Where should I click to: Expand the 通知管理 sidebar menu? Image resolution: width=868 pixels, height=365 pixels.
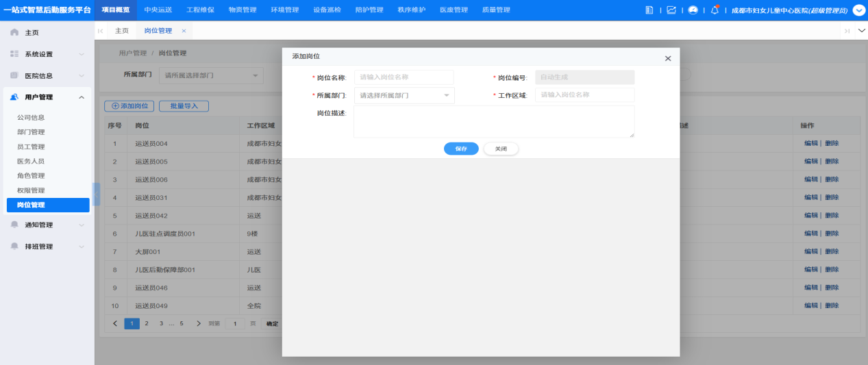pos(82,225)
